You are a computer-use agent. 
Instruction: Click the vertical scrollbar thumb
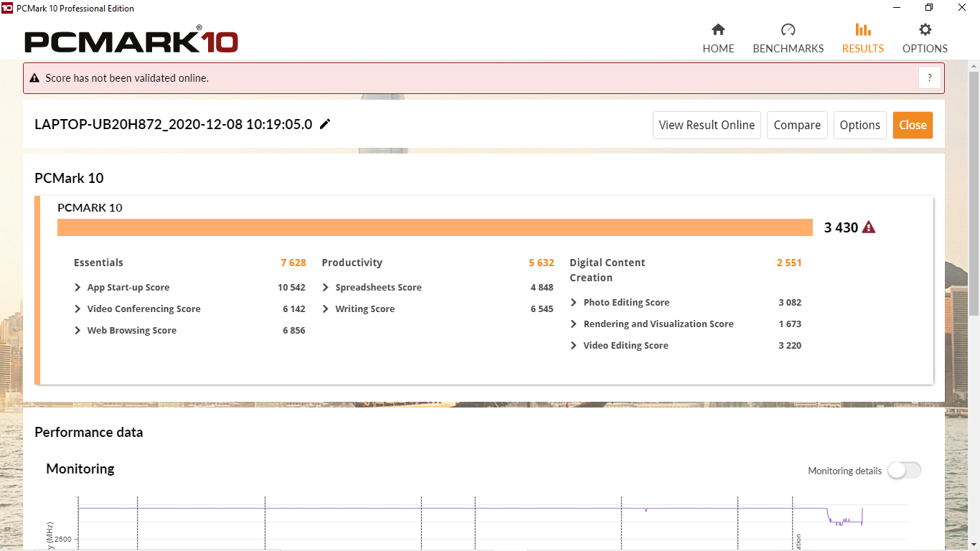pos(974,194)
